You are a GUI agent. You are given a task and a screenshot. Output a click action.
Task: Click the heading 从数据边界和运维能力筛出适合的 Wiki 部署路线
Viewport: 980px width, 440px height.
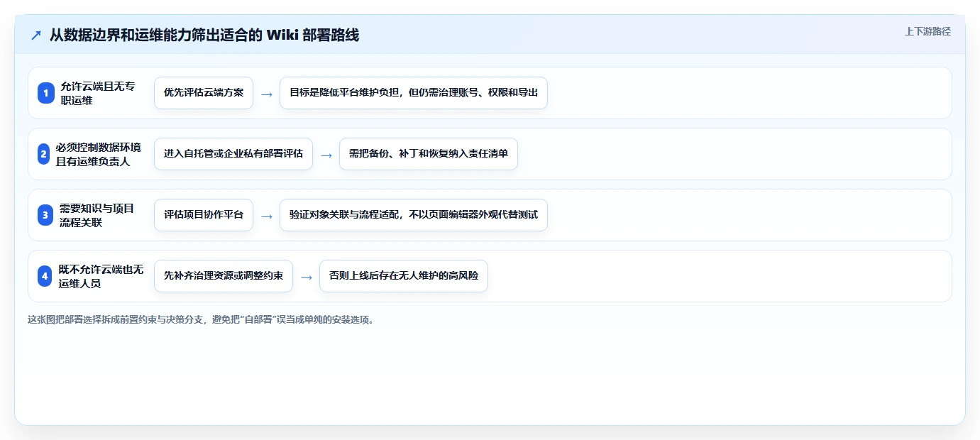pyautogui.click(x=204, y=35)
